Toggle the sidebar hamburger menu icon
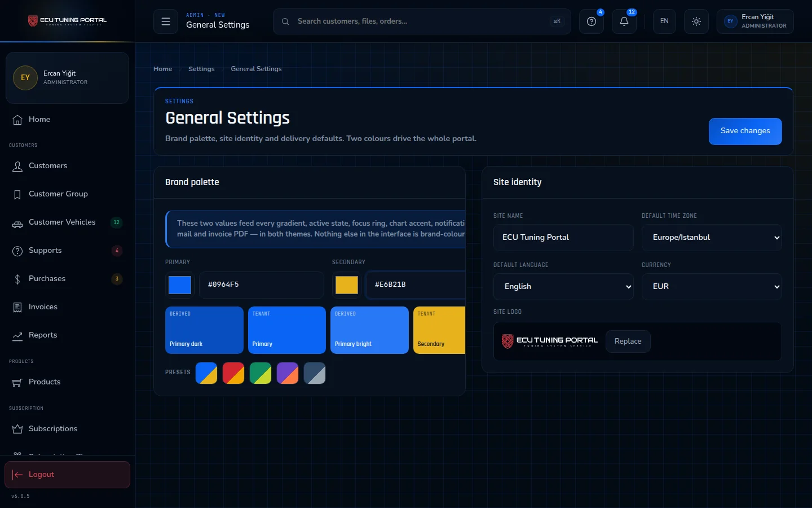812x508 pixels. click(x=166, y=21)
